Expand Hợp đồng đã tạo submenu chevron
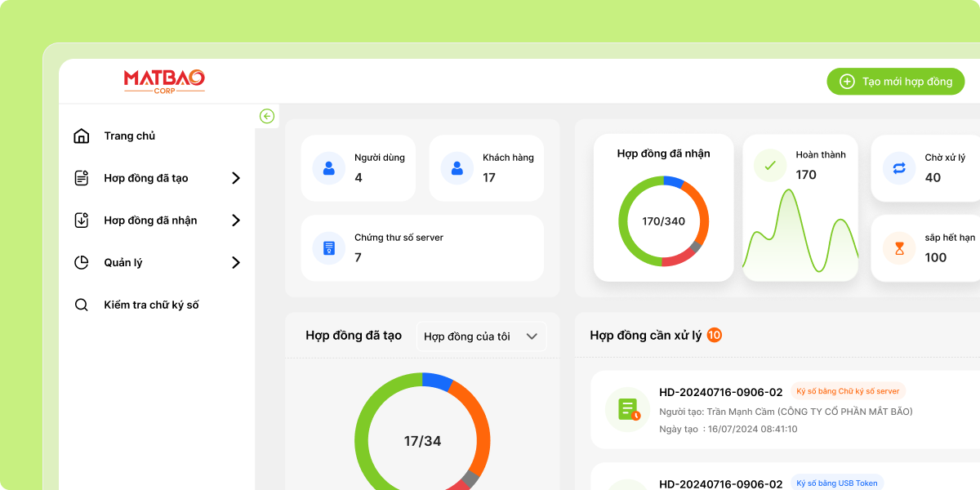 coord(236,178)
